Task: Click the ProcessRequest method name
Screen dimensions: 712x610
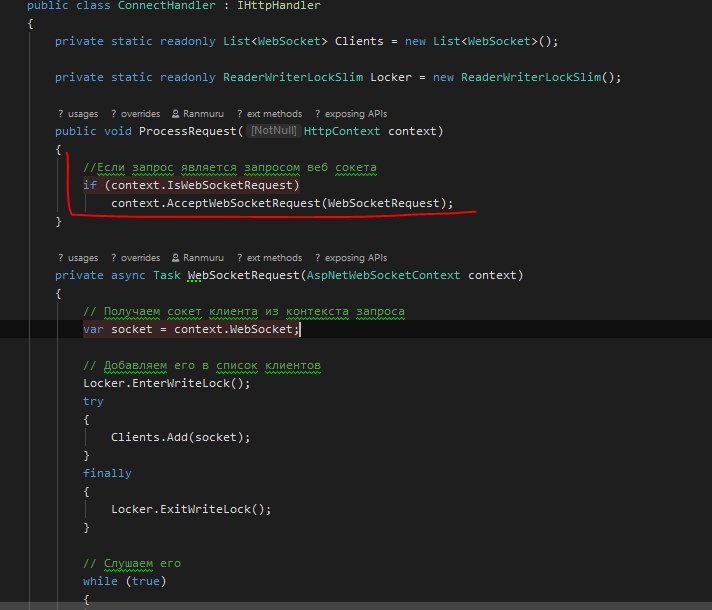Action: 188,131
